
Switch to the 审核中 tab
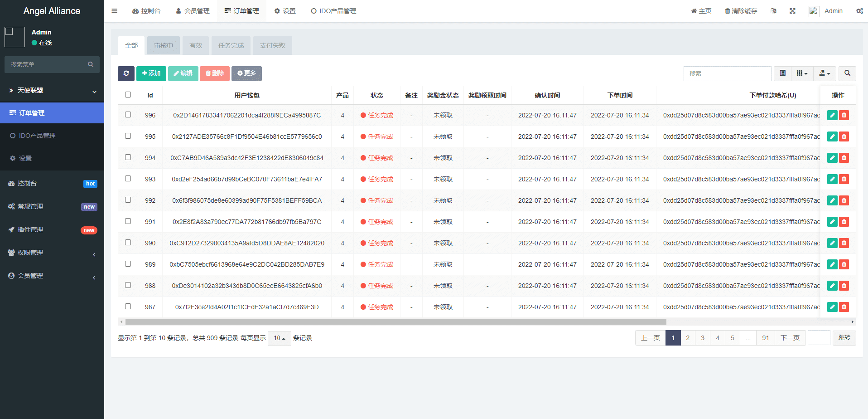point(163,45)
